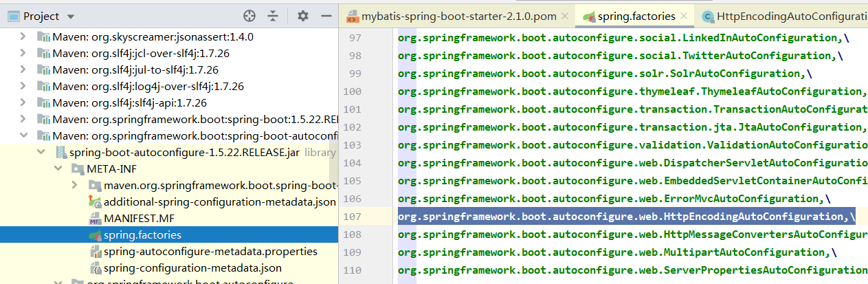Open spring-configuration-metadata.json file
The width and height of the screenshot is (868, 284).
(x=192, y=268)
